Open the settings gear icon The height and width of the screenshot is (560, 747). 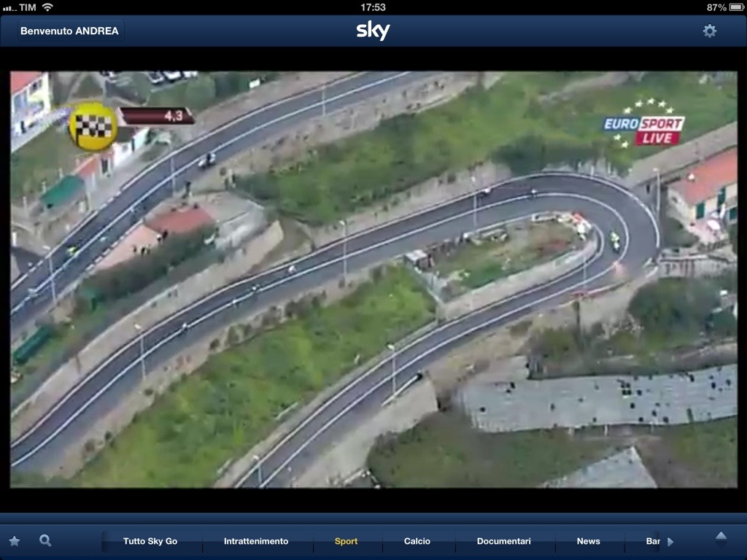709,31
